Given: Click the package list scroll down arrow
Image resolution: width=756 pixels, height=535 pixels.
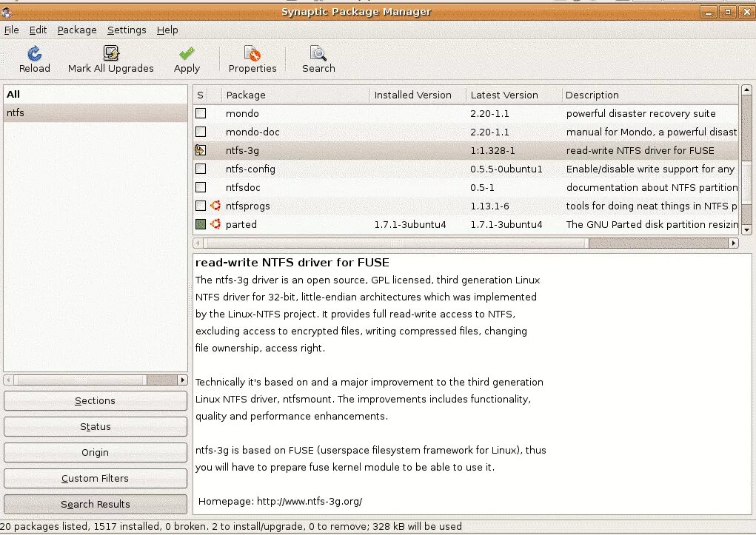Looking at the screenshot, I should 746,230.
